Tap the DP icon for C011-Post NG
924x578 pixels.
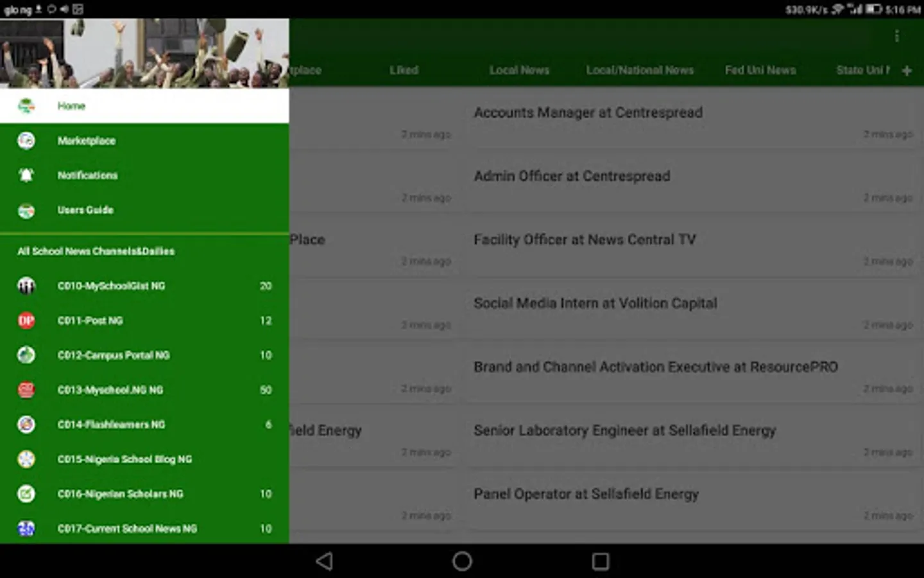[26, 320]
